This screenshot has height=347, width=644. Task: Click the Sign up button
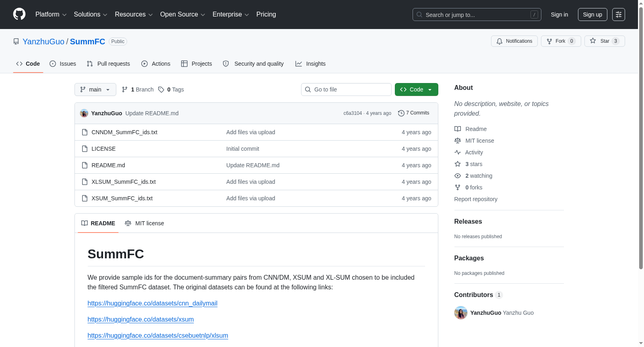[592, 15]
